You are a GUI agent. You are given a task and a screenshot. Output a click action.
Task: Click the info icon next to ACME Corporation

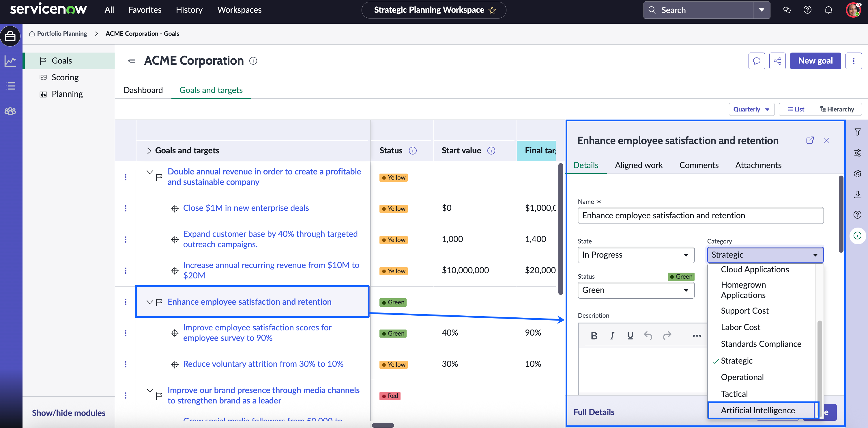253,61
